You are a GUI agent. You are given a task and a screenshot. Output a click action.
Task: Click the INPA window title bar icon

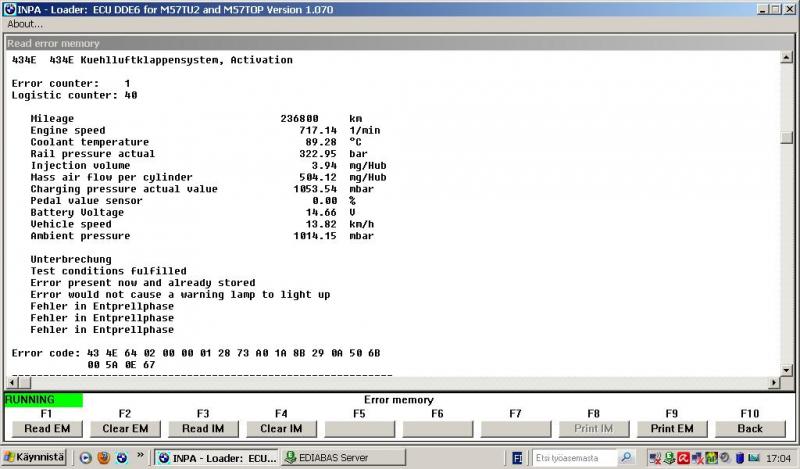[9, 8]
